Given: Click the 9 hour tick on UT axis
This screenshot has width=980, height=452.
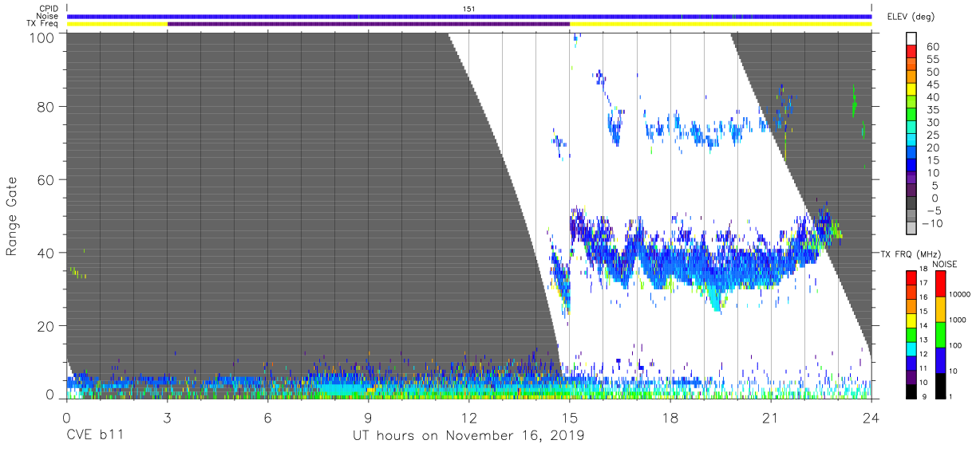Looking at the screenshot, I should pyautogui.click(x=369, y=417).
